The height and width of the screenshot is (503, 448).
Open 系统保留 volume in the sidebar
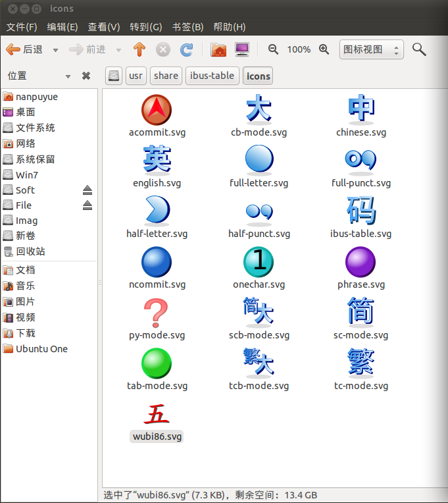(x=49, y=159)
